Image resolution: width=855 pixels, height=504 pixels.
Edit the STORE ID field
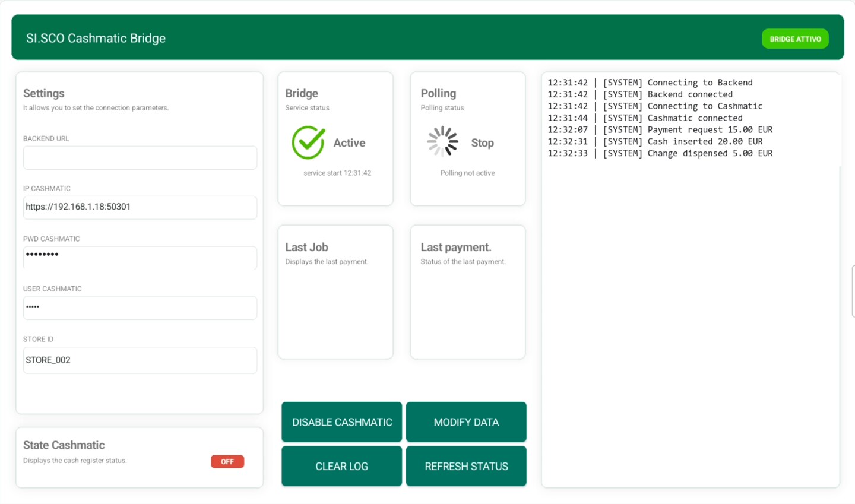[140, 360]
